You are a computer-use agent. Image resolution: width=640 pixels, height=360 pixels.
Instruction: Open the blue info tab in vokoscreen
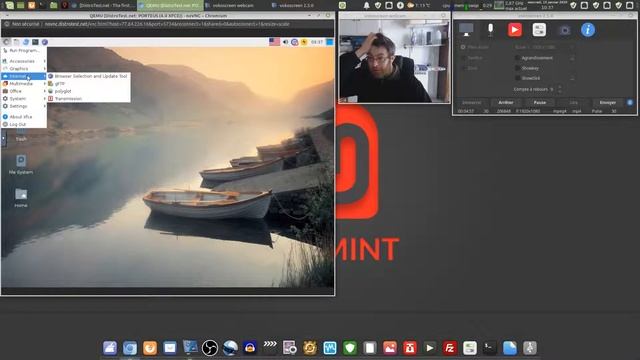588,30
